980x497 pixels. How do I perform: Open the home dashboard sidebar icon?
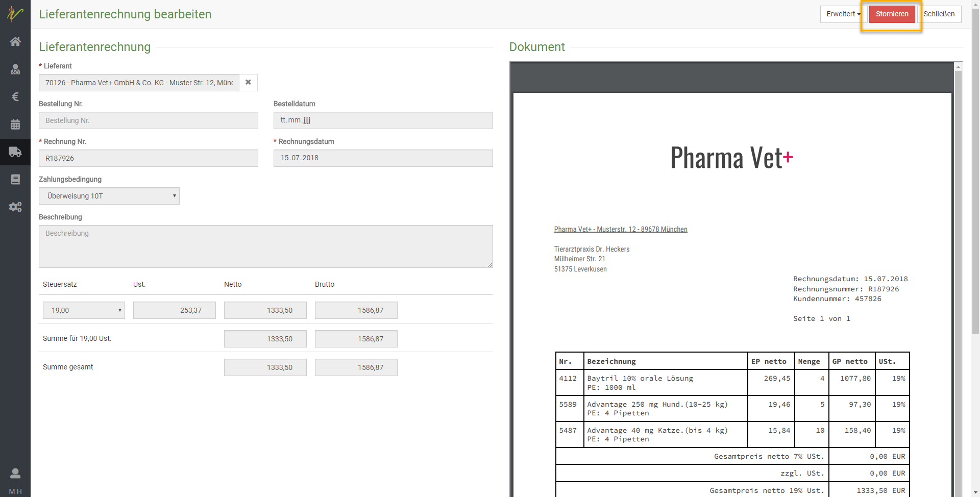(15, 42)
